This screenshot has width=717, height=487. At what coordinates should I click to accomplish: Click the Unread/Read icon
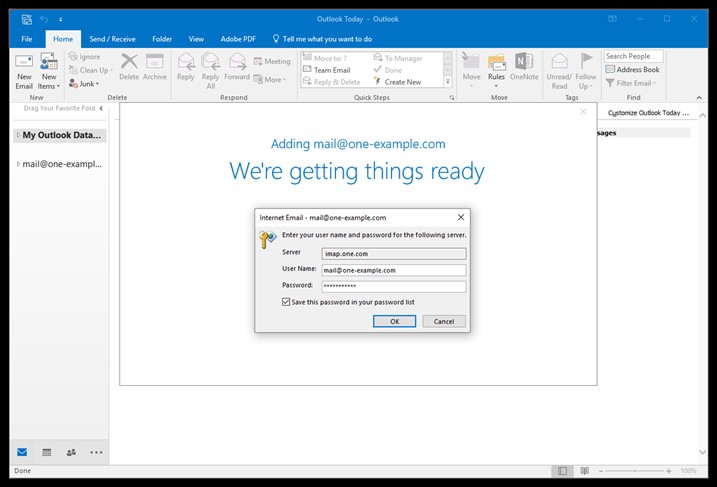coord(559,71)
